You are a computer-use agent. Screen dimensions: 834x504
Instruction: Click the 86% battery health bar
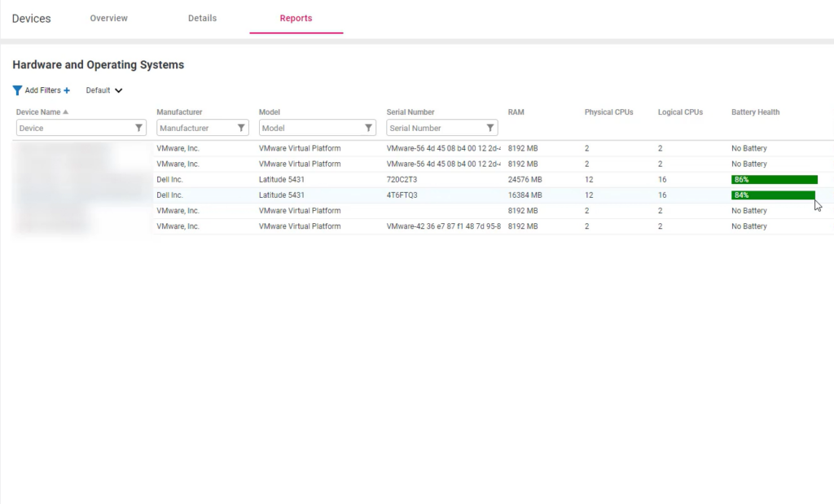pos(774,180)
